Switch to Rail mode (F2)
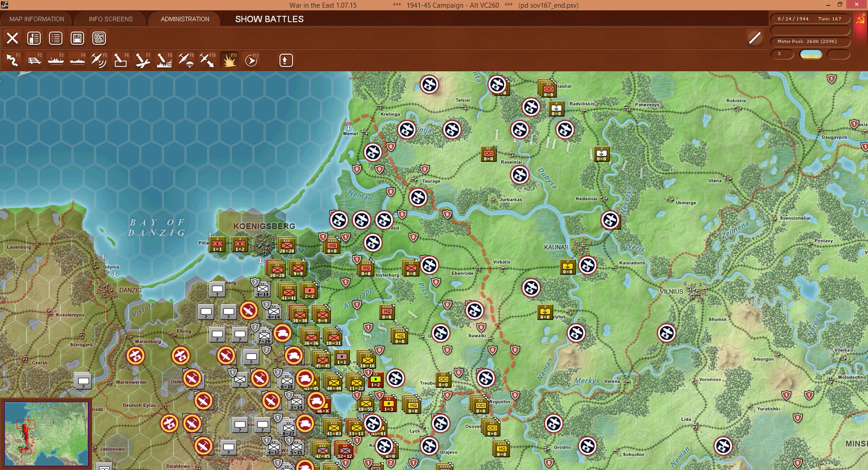 pos(34,60)
